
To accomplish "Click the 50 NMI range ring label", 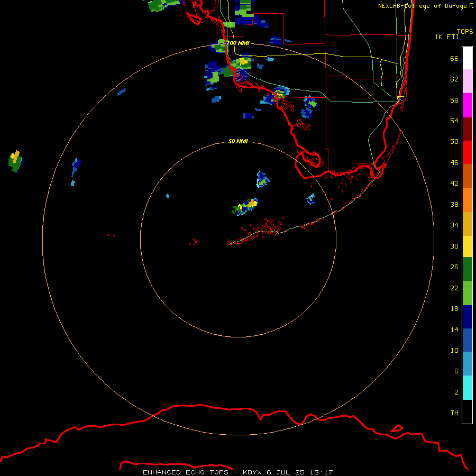I will 238,141.
